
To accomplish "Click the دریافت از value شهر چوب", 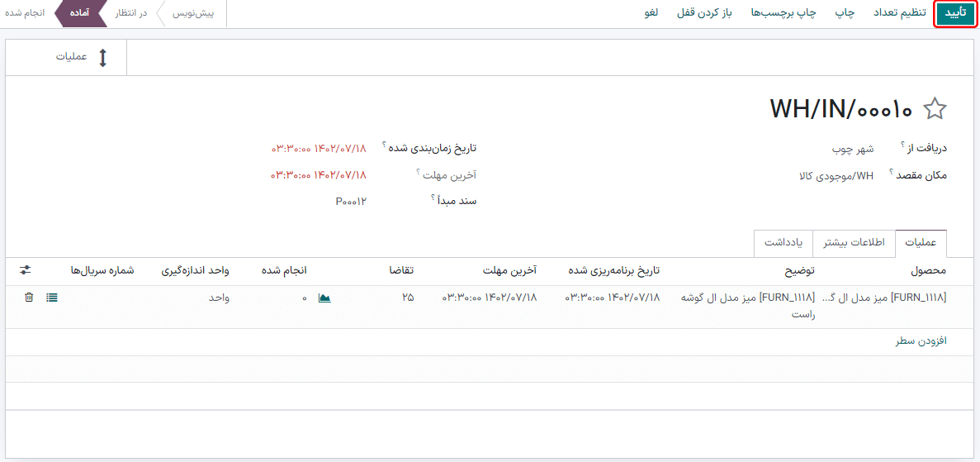I will (853, 149).
